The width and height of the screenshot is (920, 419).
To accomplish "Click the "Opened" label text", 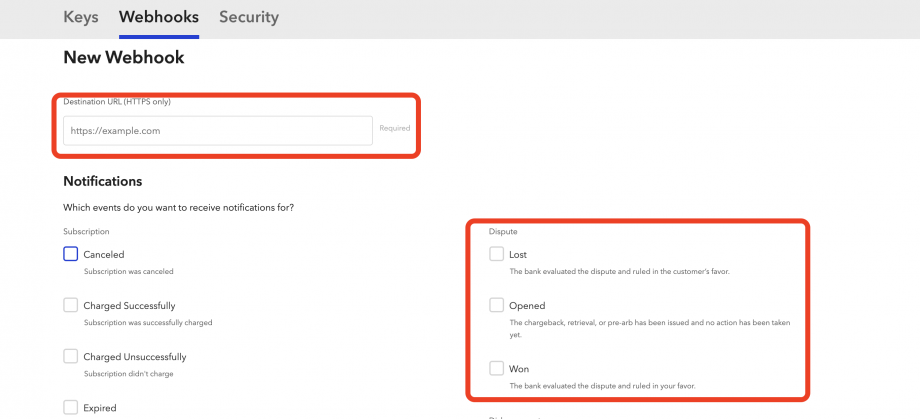I will coord(527,306).
